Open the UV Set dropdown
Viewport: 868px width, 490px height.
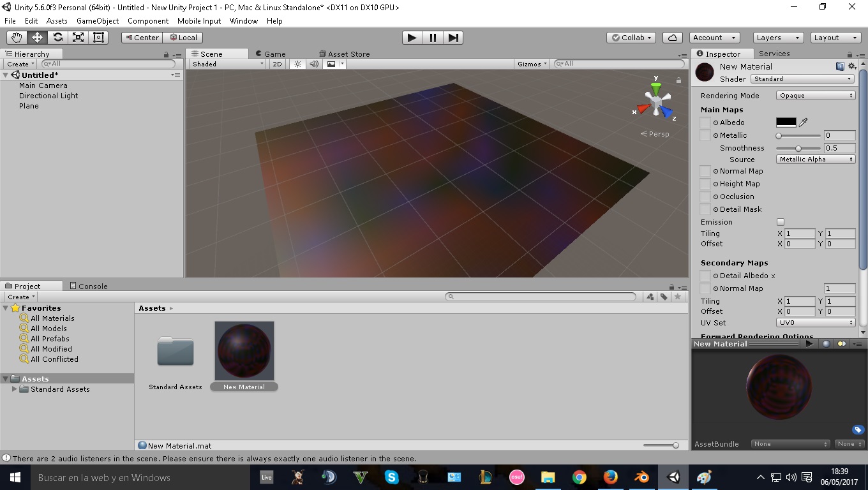(x=816, y=323)
